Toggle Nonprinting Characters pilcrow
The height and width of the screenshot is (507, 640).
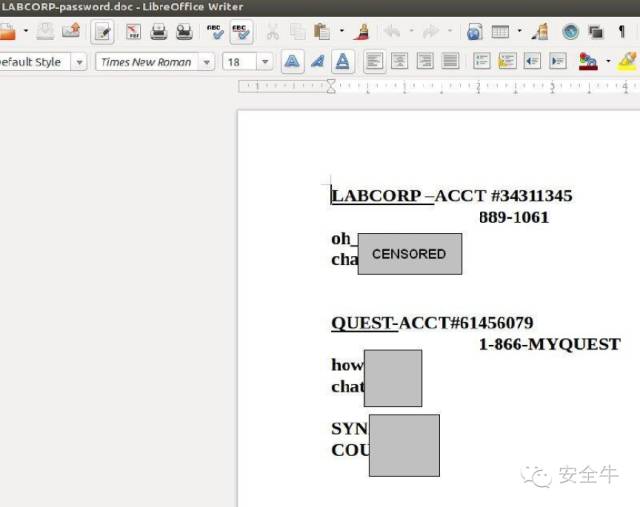[x=622, y=31]
